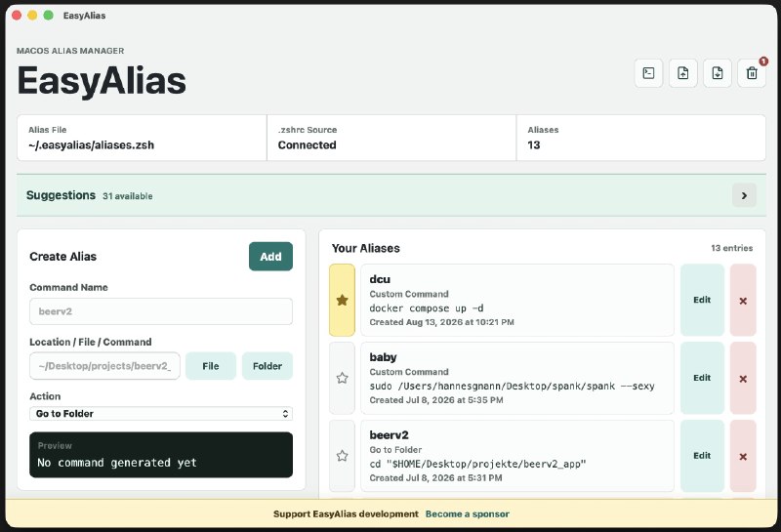This screenshot has width=781, height=532.
Task: Click the export file icon button
Action: point(718,73)
